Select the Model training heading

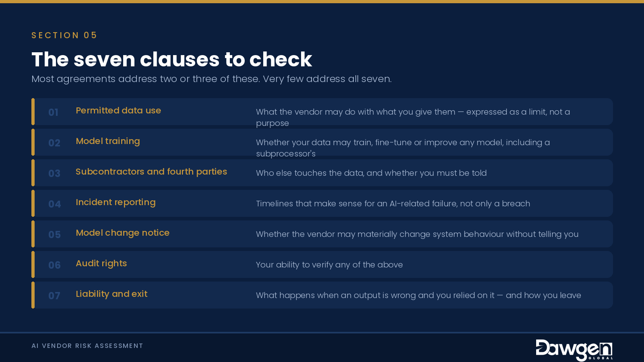pos(108,141)
